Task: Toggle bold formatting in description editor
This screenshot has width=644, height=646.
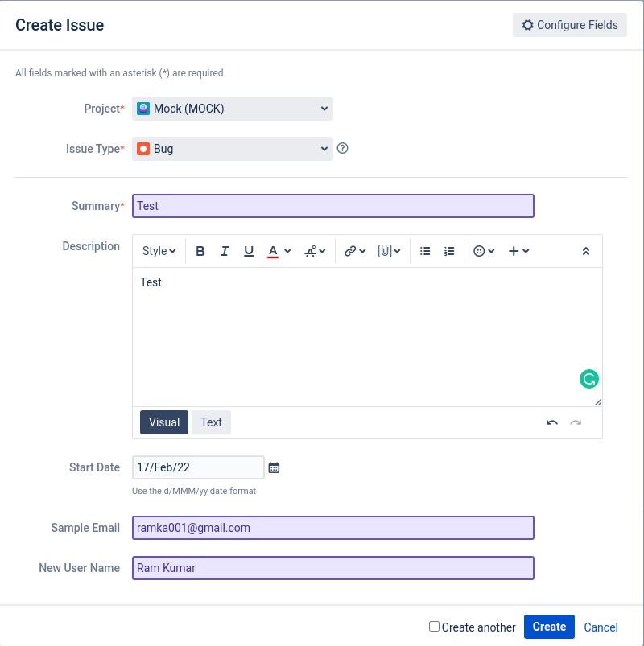Action: (x=200, y=251)
